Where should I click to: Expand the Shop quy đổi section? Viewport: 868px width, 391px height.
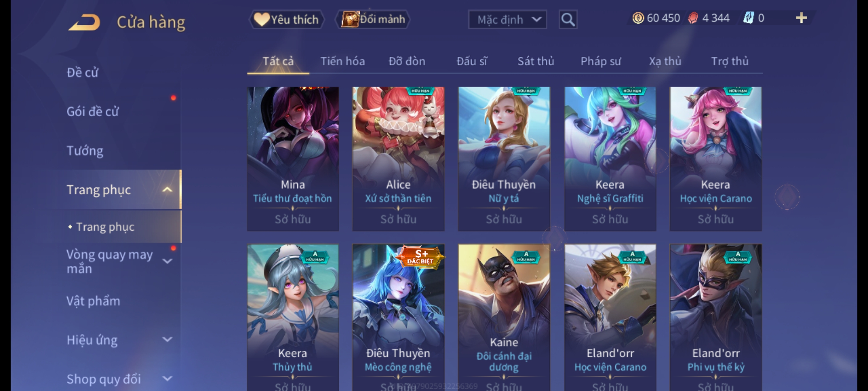[x=167, y=379]
